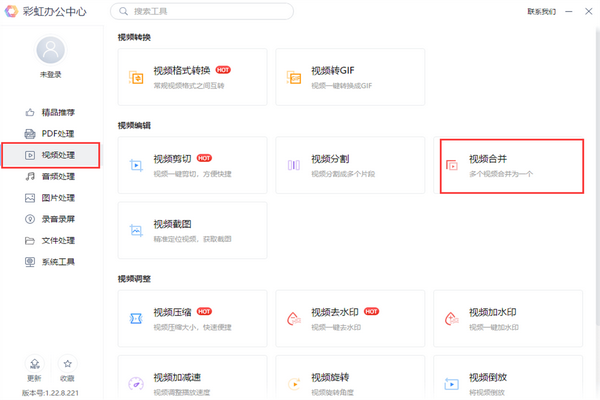Click the 视频转换 section heading
Image resolution: width=600 pixels, height=400 pixels.
coord(134,37)
